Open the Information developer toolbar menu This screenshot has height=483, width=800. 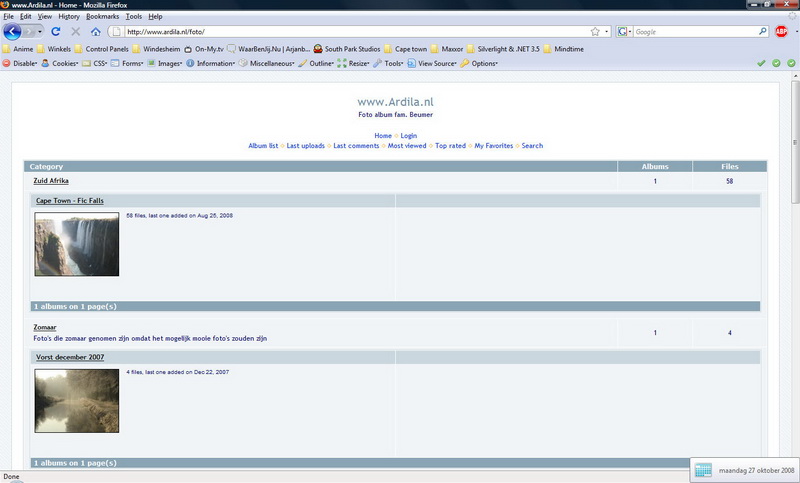click(x=210, y=63)
